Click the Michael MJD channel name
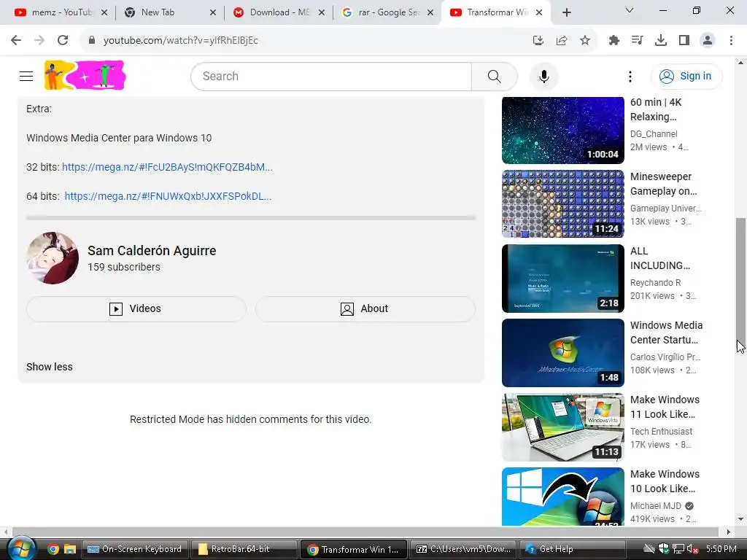This screenshot has width=747, height=560. 656,506
